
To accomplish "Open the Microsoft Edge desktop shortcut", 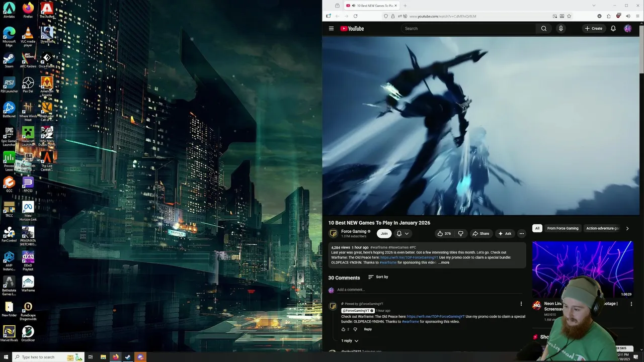I will click(x=9, y=37).
